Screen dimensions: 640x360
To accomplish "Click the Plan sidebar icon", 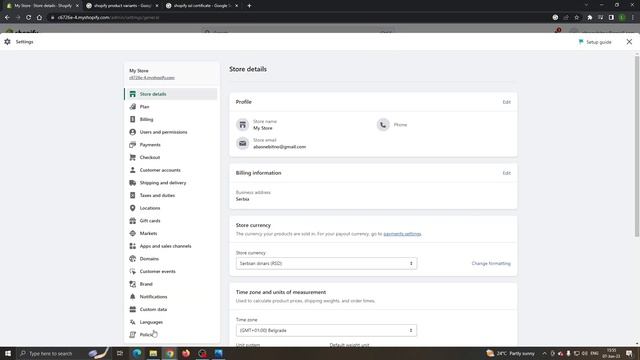I will click(x=133, y=107).
